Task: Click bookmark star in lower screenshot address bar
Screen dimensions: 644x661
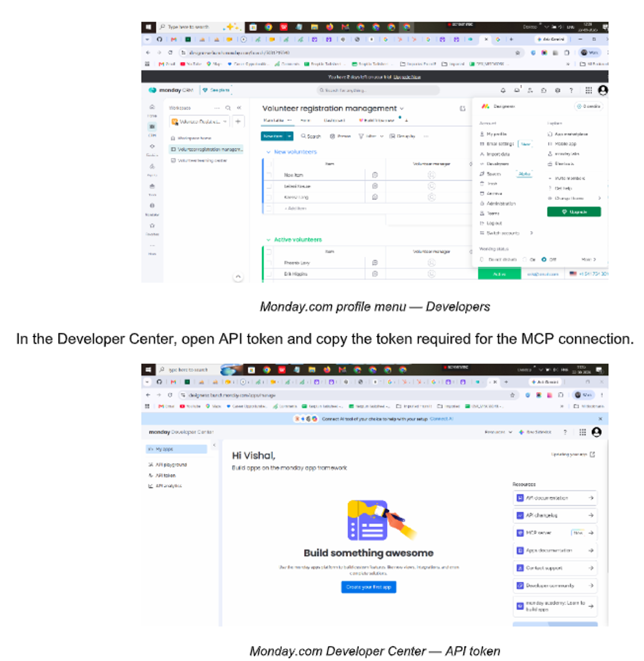Action: pyautogui.click(x=512, y=395)
